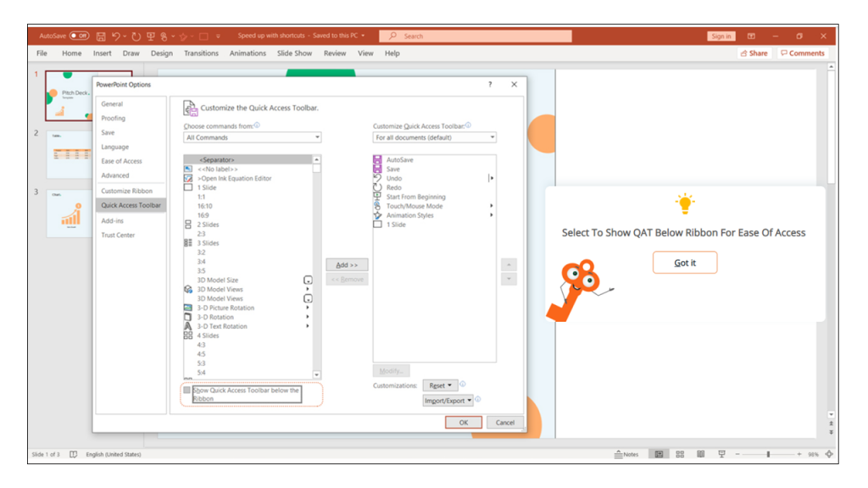Click the Fit slide to window icon
The width and height of the screenshot is (868, 488).
pyautogui.click(x=829, y=453)
